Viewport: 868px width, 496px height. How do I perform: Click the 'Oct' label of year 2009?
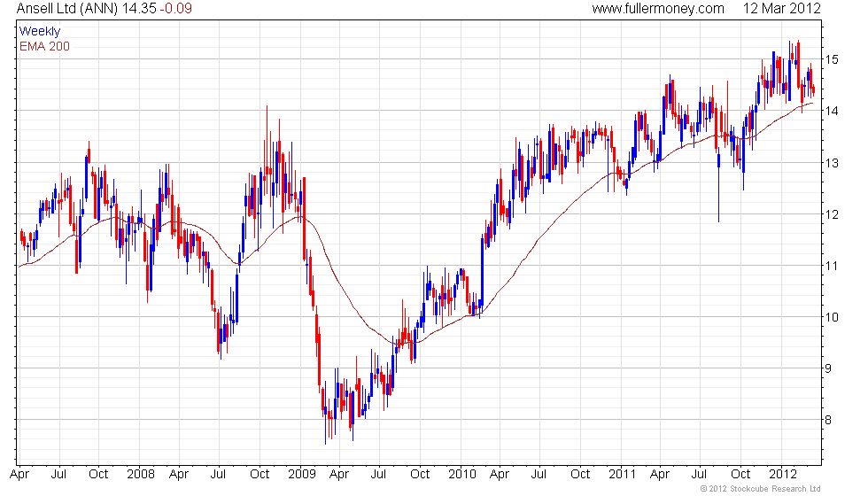point(420,475)
